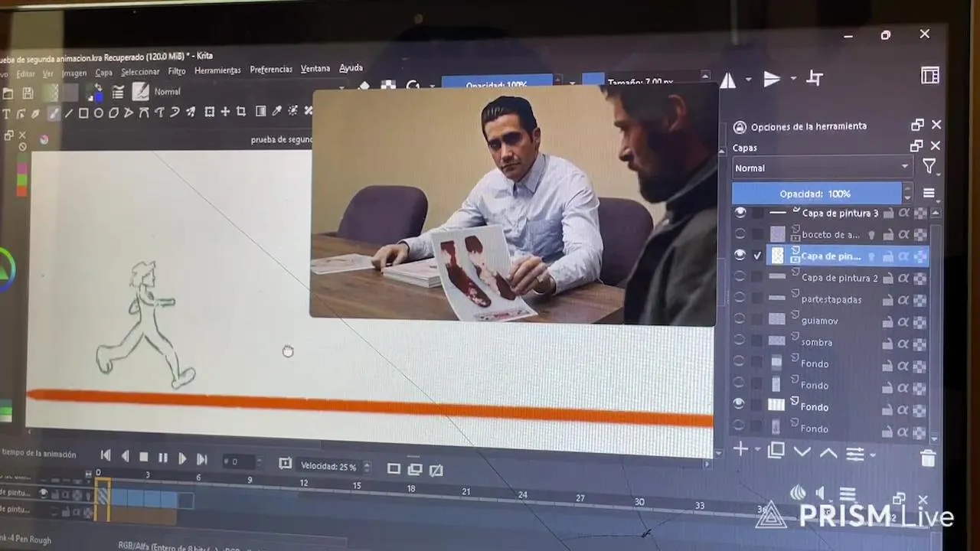
Task: Play the animation
Action: pyautogui.click(x=182, y=458)
